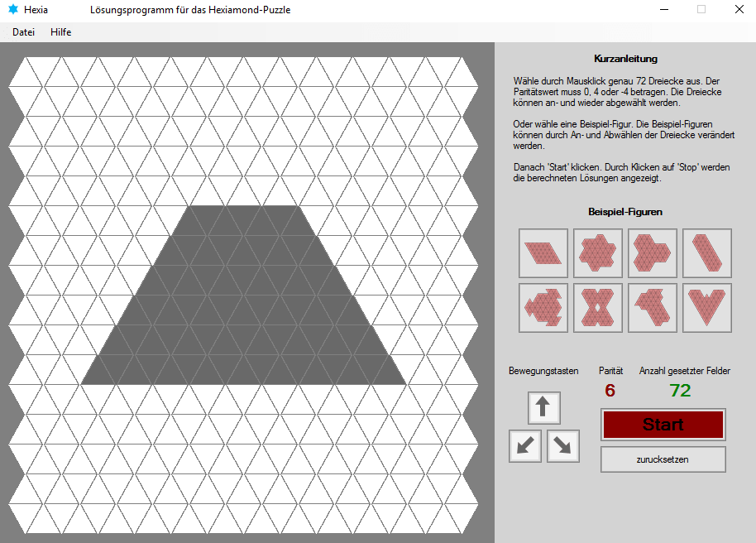Pick the slanted narrow bar example figure

[707, 253]
